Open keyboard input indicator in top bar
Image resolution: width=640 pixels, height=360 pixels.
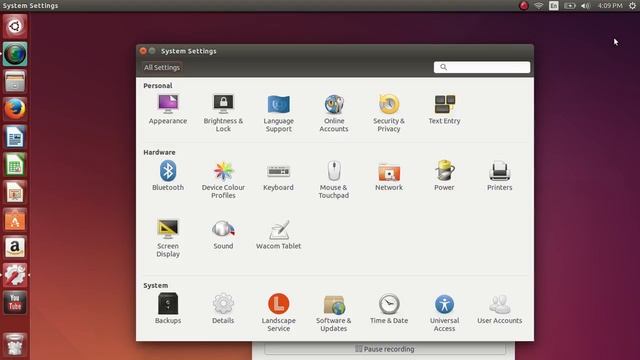point(554,6)
